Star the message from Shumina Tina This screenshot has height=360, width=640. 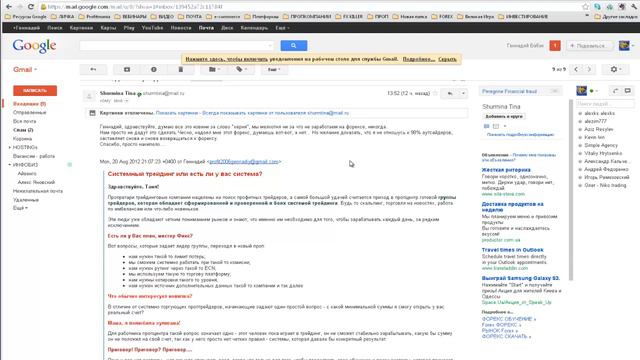[x=435, y=93]
